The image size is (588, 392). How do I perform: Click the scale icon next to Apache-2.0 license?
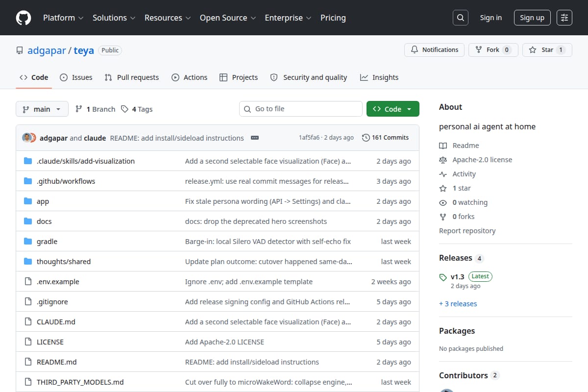point(443,160)
